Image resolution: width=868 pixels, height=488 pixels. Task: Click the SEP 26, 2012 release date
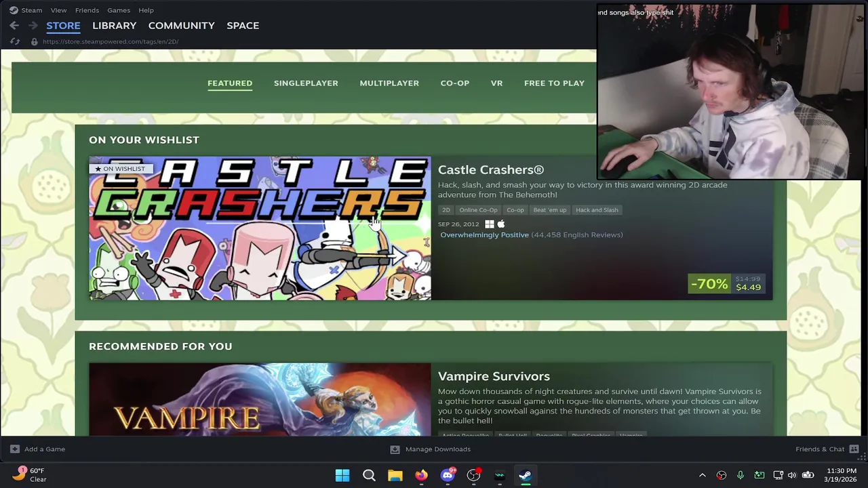458,224
